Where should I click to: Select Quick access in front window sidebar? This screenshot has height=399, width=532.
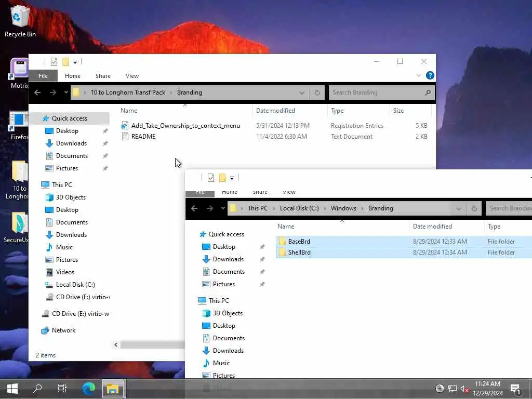point(227,234)
